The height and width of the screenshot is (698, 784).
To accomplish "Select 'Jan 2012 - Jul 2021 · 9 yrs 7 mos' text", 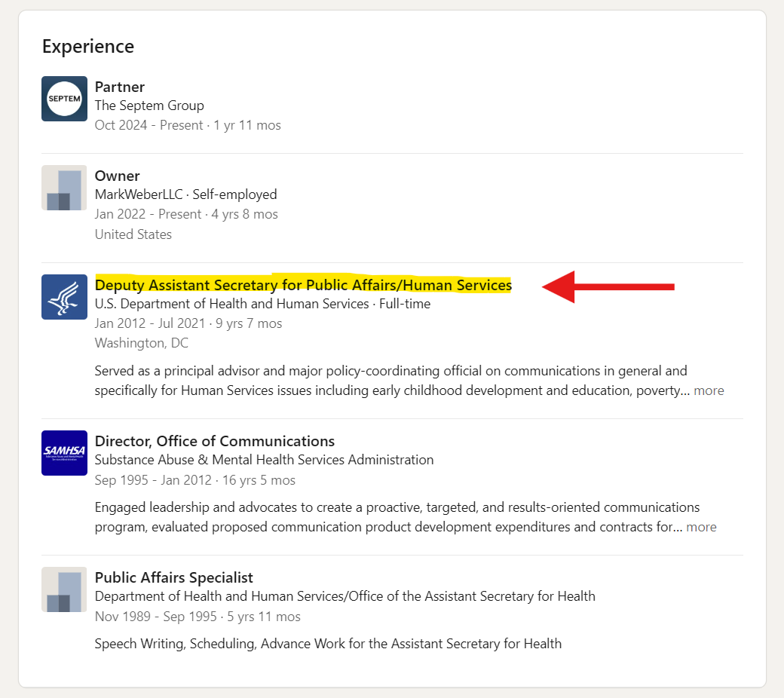I will (x=188, y=323).
